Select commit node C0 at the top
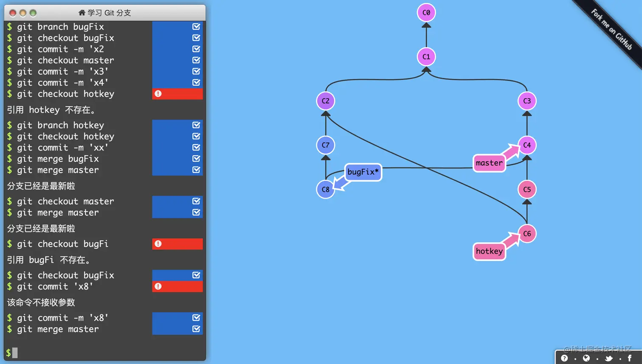 tap(426, 13)
